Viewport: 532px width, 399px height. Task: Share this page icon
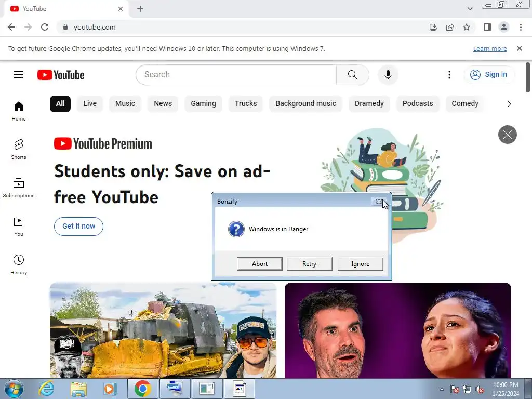(x=450, y=27)
